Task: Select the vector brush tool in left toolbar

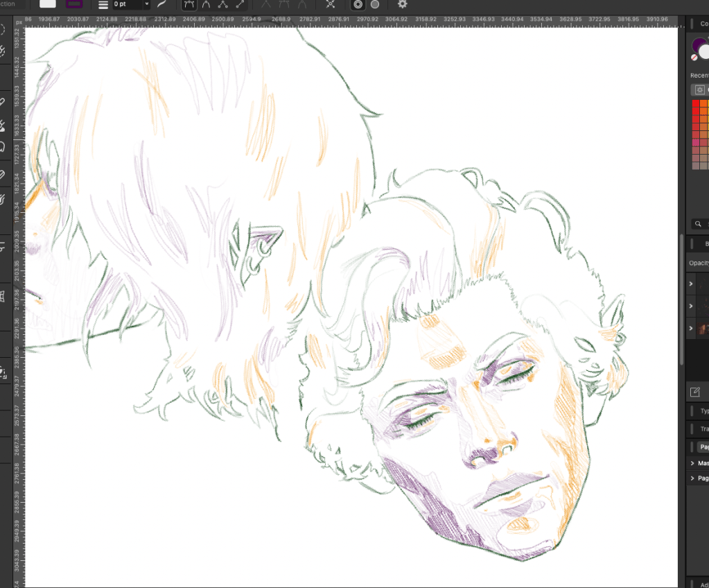Action: pos(2,126)
